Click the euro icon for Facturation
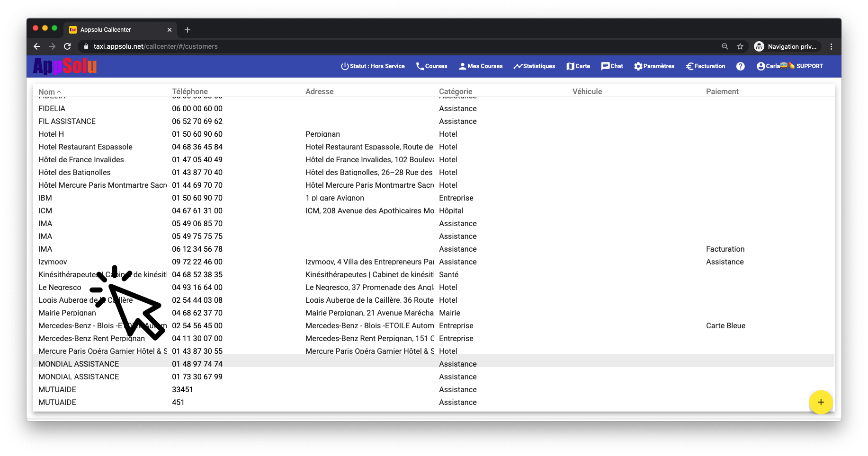Viewport: 868px width, 456px height. [x=690, y=66]
